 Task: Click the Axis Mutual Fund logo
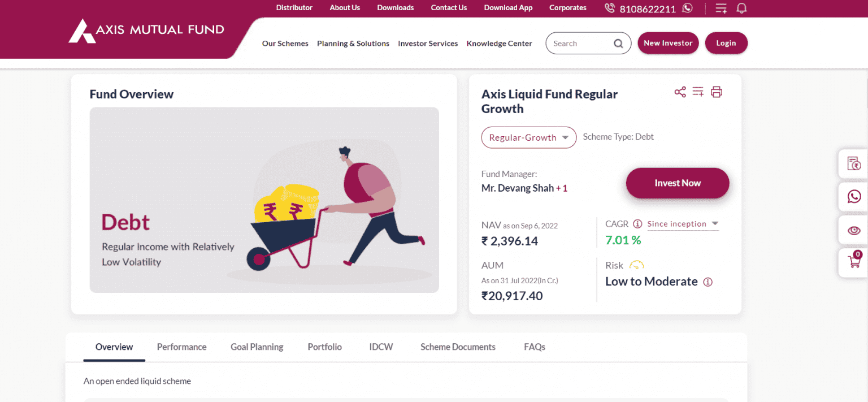pos(146,31)
